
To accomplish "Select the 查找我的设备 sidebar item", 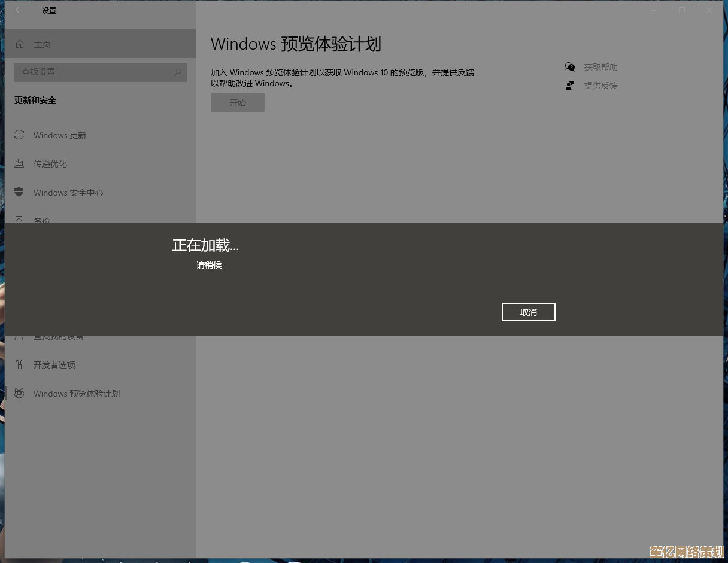I will (x=58, y=338).
